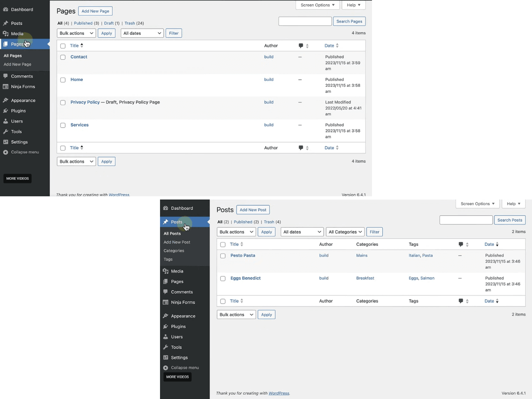This screenshot has height=399, width=532.
Task: Tick the checkbox for Pesto Pasta post
Action: pos(223,256)
